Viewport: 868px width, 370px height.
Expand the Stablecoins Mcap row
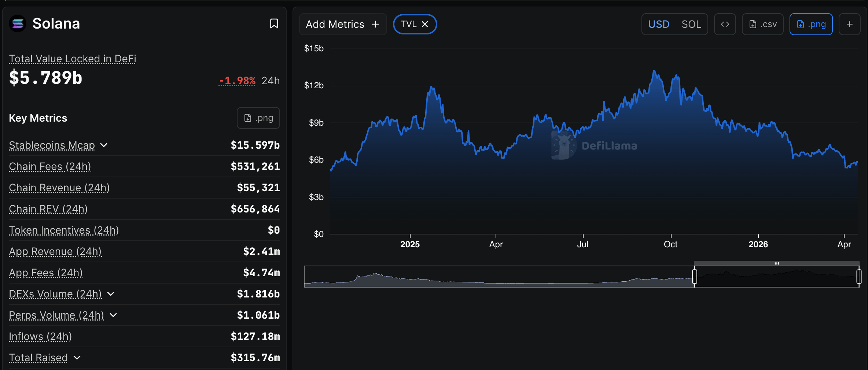(x=104, y=145)
